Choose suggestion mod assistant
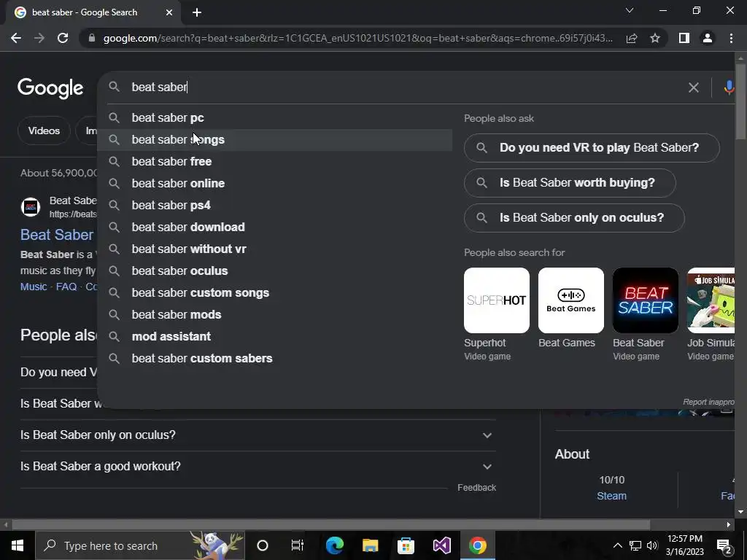The height and width of the screenshot is (560, 747). pos(275,337)
